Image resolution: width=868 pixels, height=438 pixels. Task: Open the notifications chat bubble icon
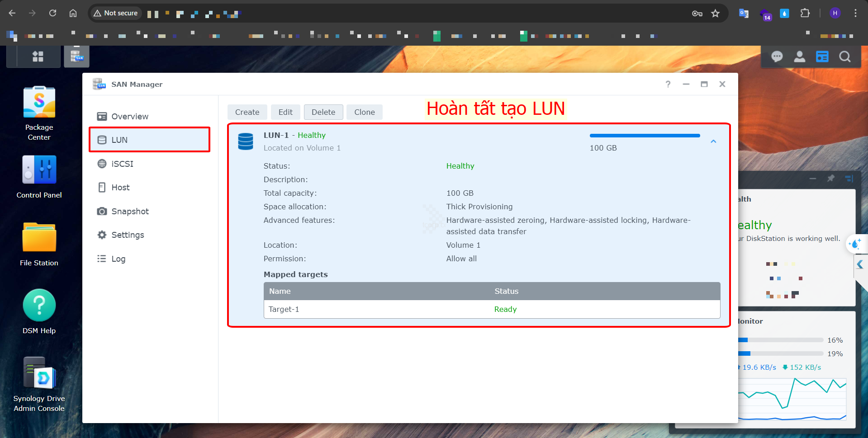[x=777, y=57]
